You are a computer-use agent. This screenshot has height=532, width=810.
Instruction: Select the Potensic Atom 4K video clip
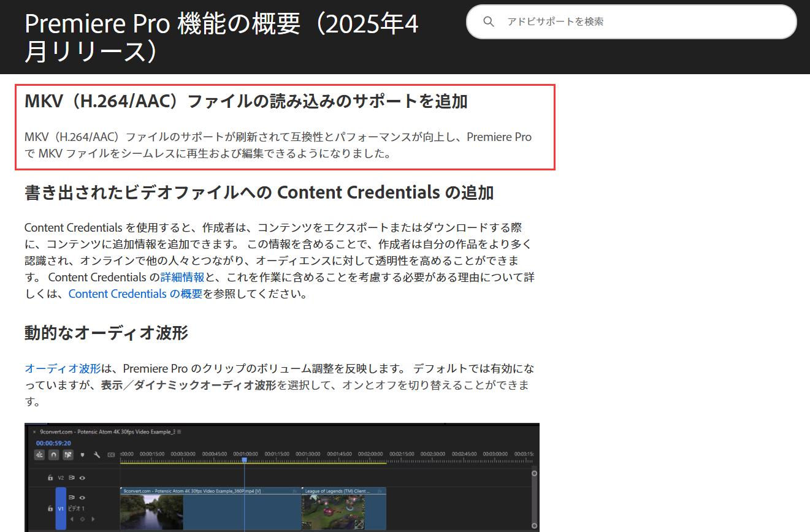(x=211, y=508)
